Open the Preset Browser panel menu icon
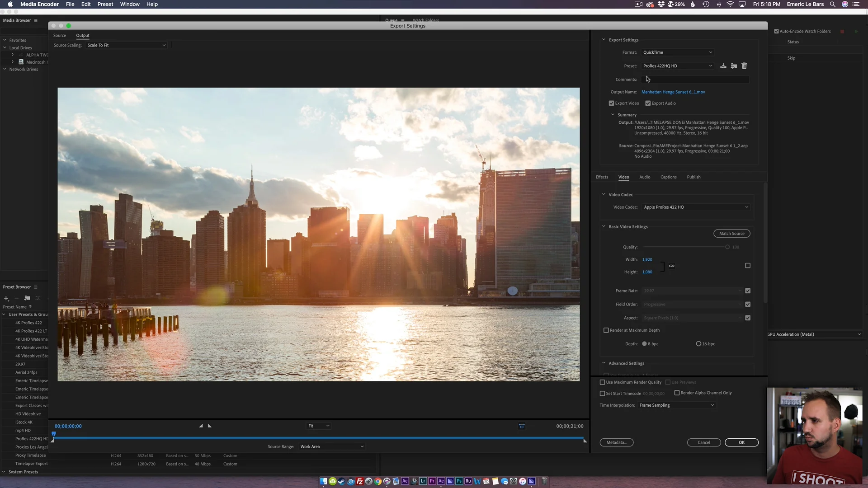 tap(36, 287)
